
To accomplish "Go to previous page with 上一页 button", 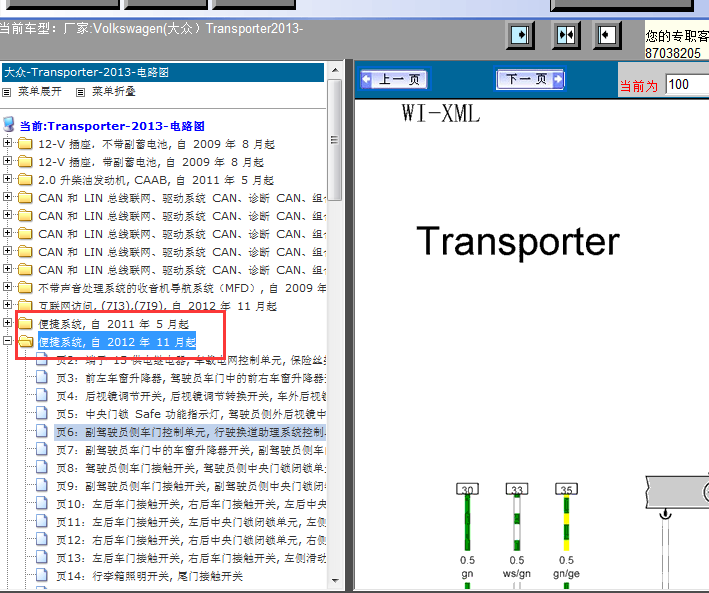I will [x=394, y=80].
